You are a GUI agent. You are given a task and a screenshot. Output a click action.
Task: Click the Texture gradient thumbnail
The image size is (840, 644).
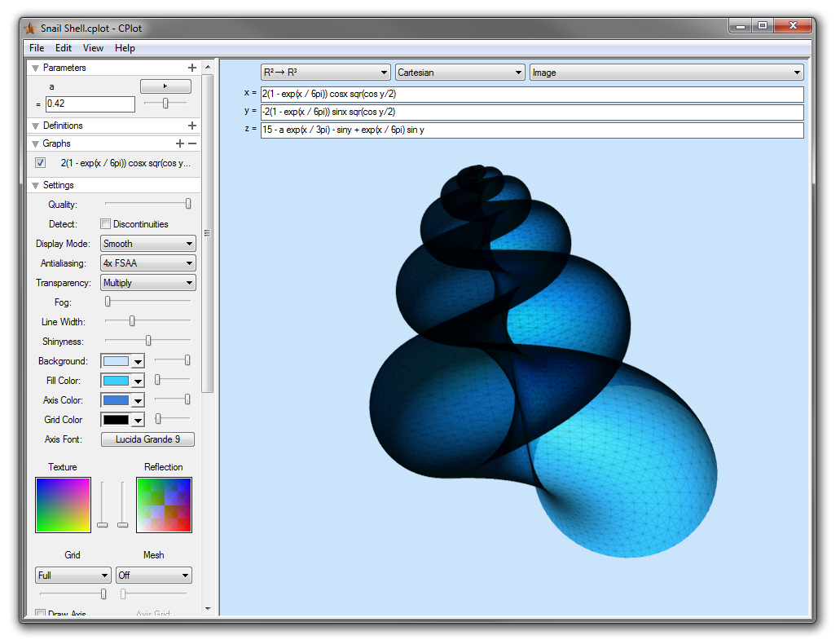coord(63,505)
